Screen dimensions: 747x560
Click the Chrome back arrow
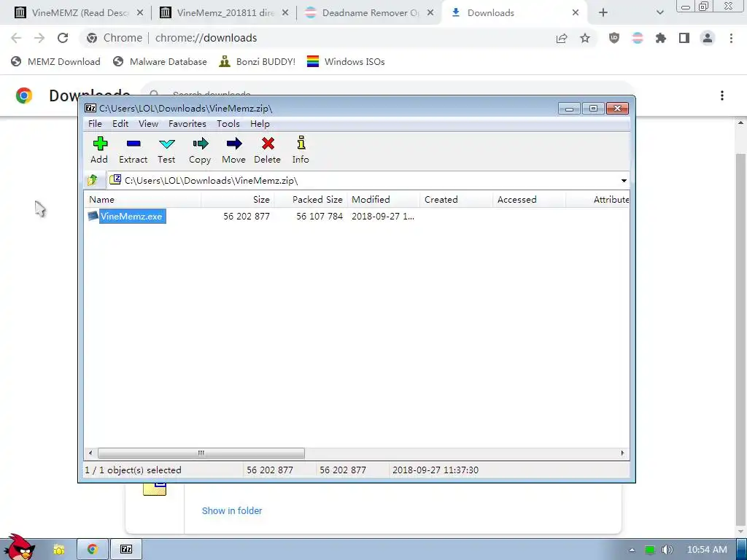[x=16, y=38]
